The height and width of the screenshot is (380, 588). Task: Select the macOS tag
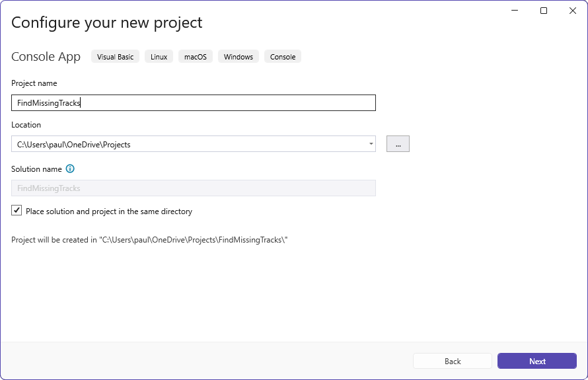pos(196,57)
